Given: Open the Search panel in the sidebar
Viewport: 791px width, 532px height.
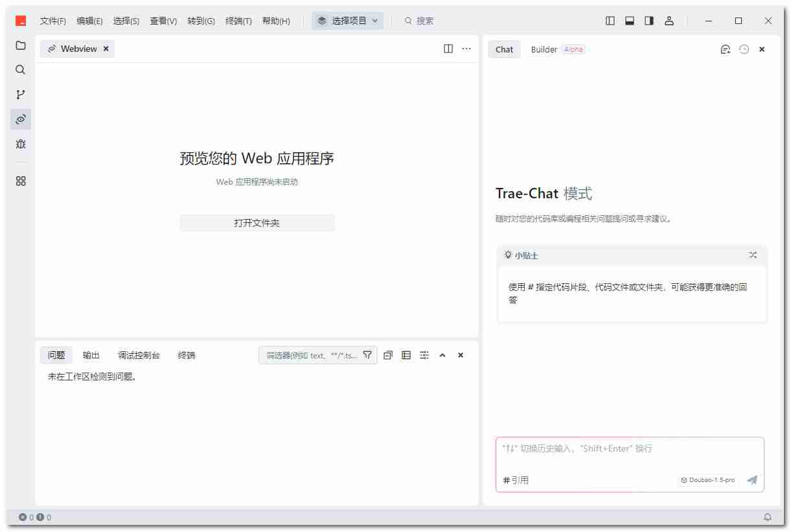Looking at the screenshot, I should pyautogui.click(x=20, y=69).
